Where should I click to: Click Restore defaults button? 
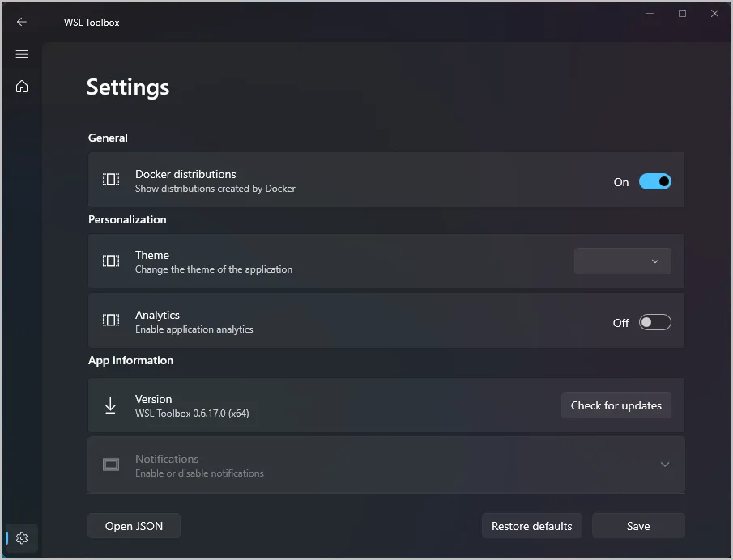tap(532, 526)
